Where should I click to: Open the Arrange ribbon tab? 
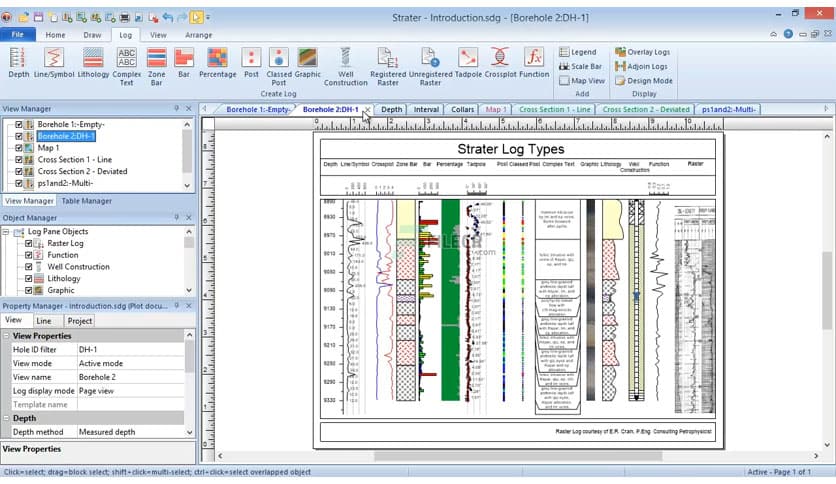(198, 35)
